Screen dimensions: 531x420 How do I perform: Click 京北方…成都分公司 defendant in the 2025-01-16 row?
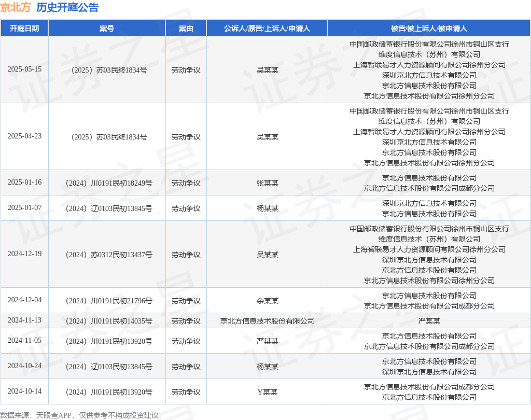pyautogui.click(x=429, y=188)
